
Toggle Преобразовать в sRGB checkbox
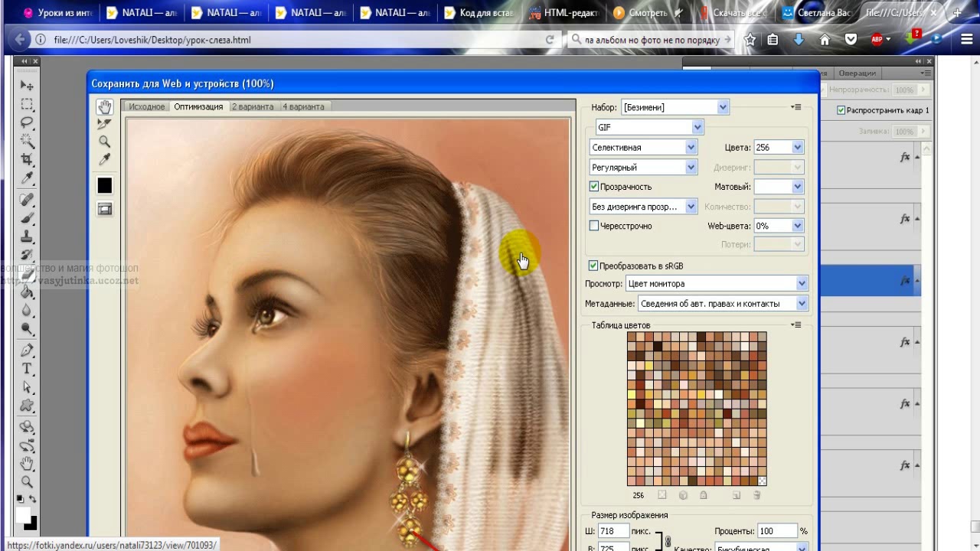593,266
